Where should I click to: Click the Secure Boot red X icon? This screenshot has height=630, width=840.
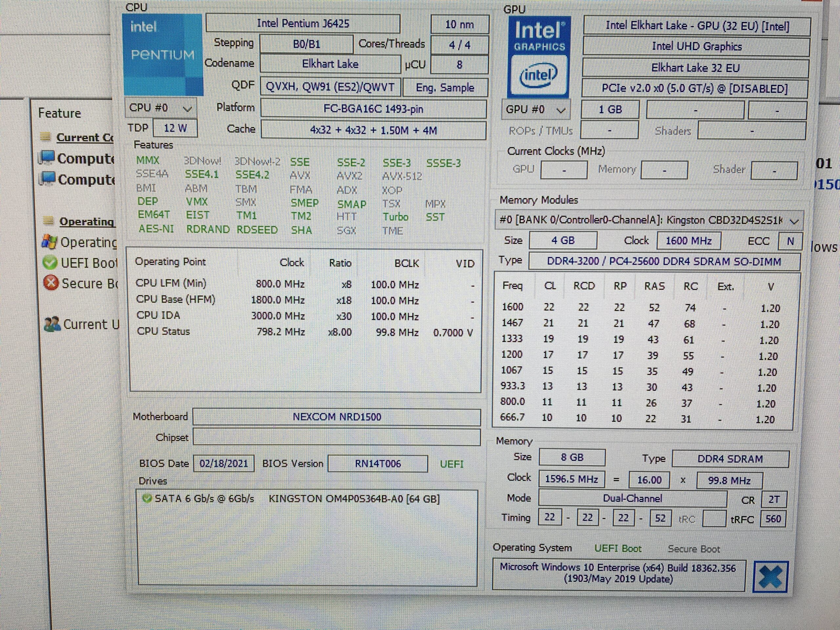[x=51, y=283]
